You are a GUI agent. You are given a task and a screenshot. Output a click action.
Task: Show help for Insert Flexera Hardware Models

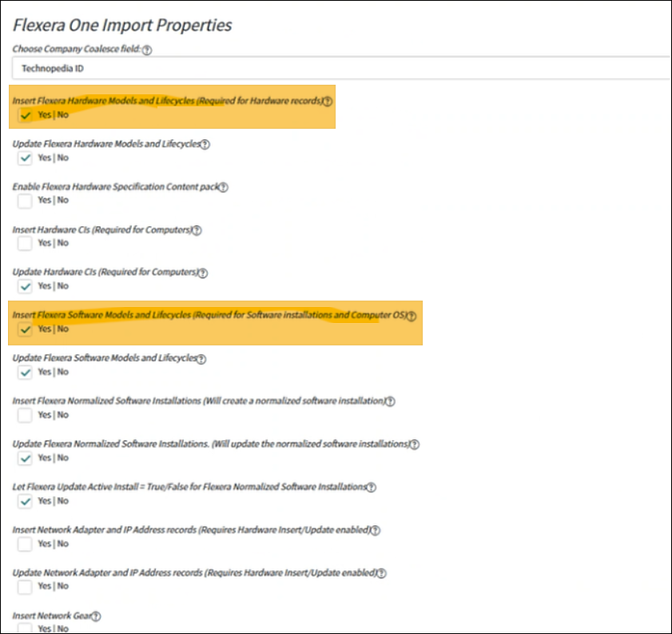coord(328,102)
